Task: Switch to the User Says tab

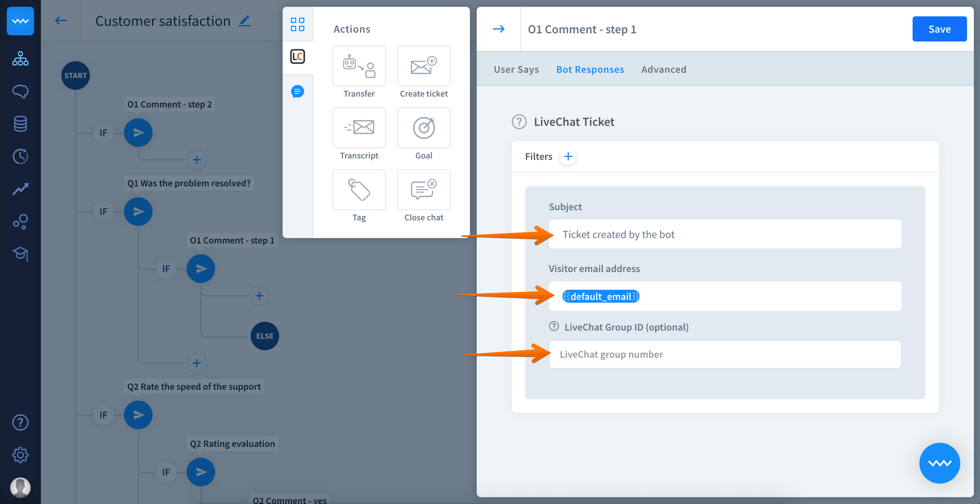Action: (516, 70)
